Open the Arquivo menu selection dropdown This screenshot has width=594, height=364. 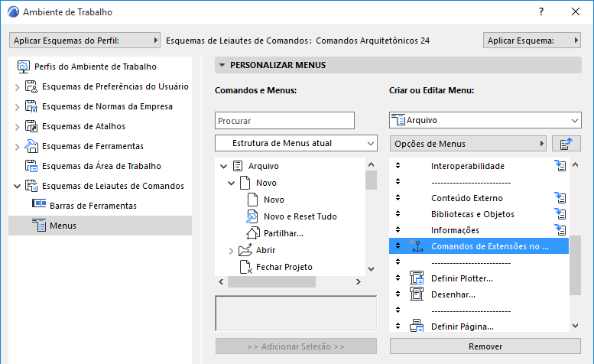[x=485, y=120]
